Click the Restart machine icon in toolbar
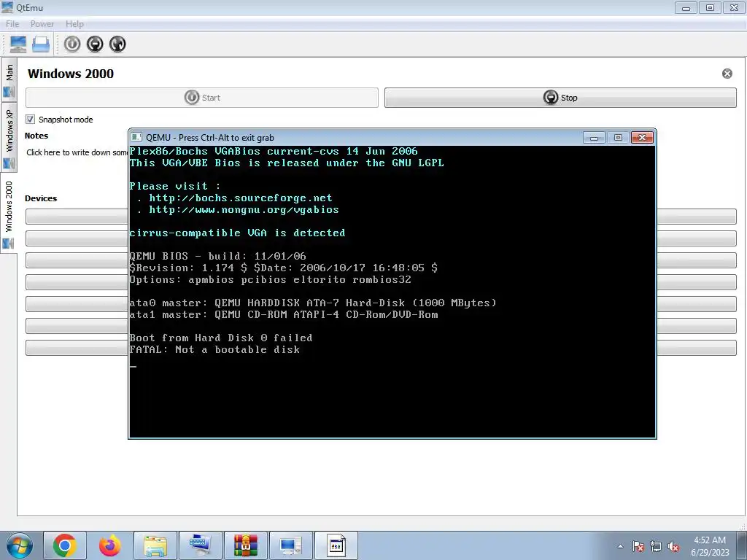747x560 pixels. click(x=117, y=44)
